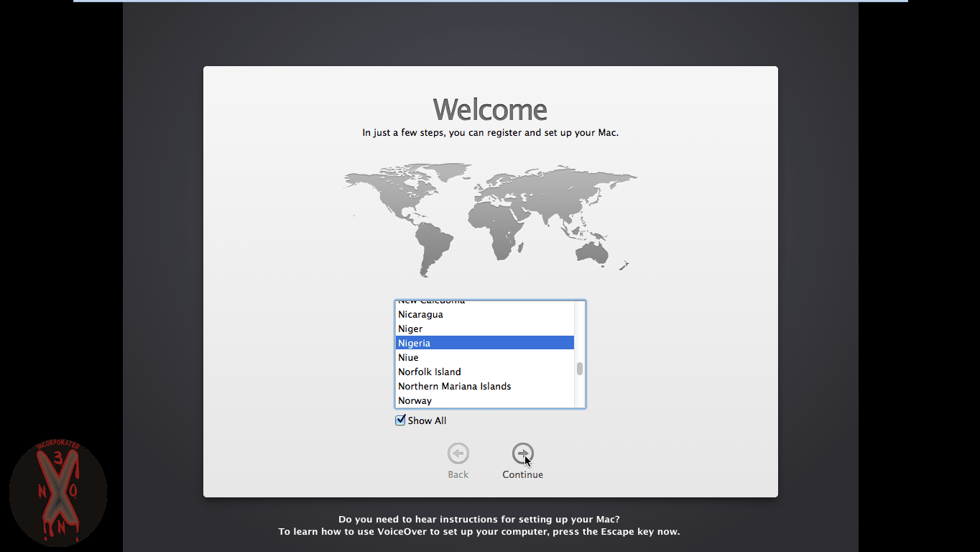980x552 pixels.
Task: Click the Continue label text
Action: (523, 474)
